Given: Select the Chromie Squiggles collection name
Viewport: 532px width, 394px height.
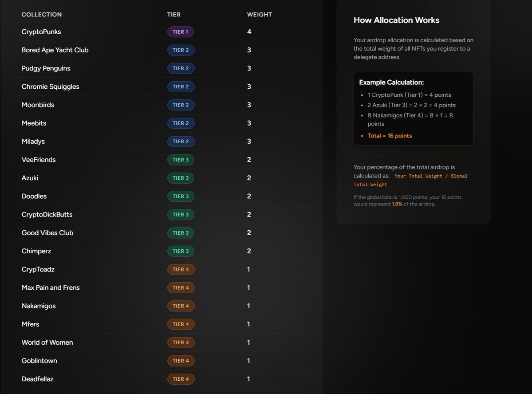Looking at the screenshot, I should tap(51, 87).
